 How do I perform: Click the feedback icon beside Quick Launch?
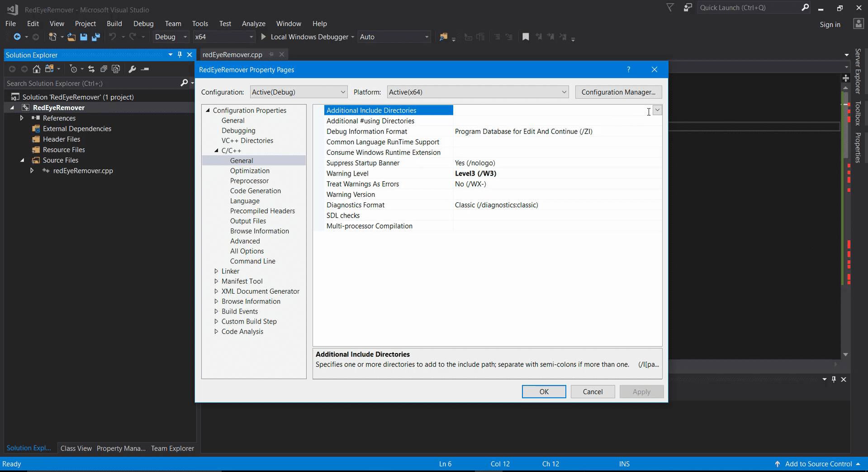pos(688,8)
